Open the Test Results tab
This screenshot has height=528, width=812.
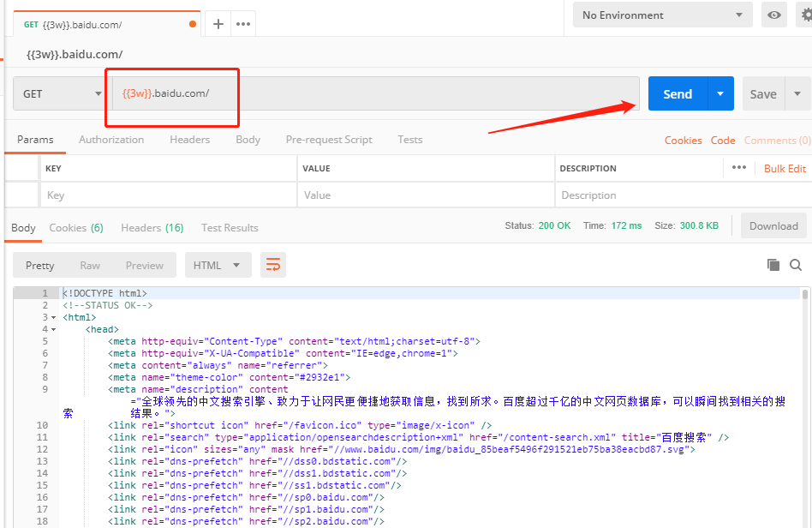[230, 228]
